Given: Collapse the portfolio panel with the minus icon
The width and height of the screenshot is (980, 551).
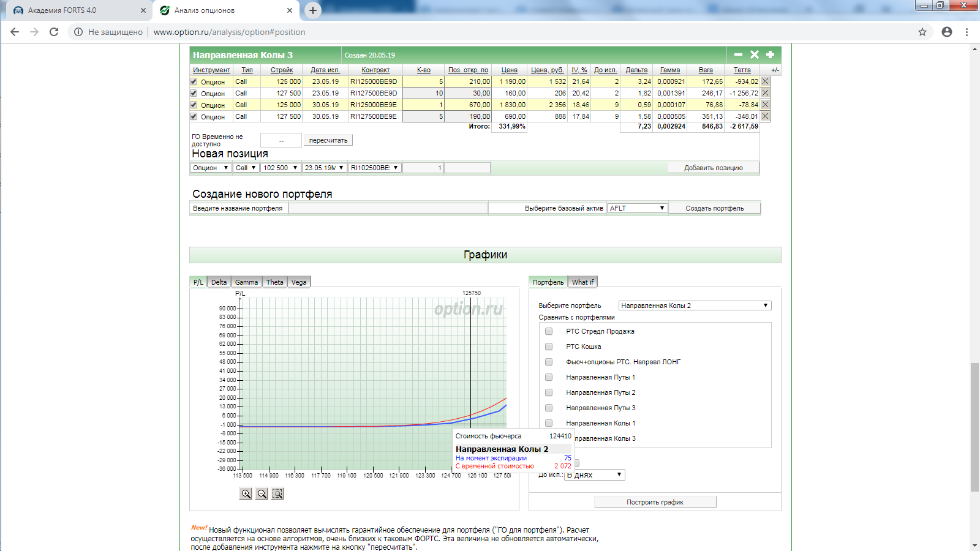Looking at the screenshot, I should 738,54.
